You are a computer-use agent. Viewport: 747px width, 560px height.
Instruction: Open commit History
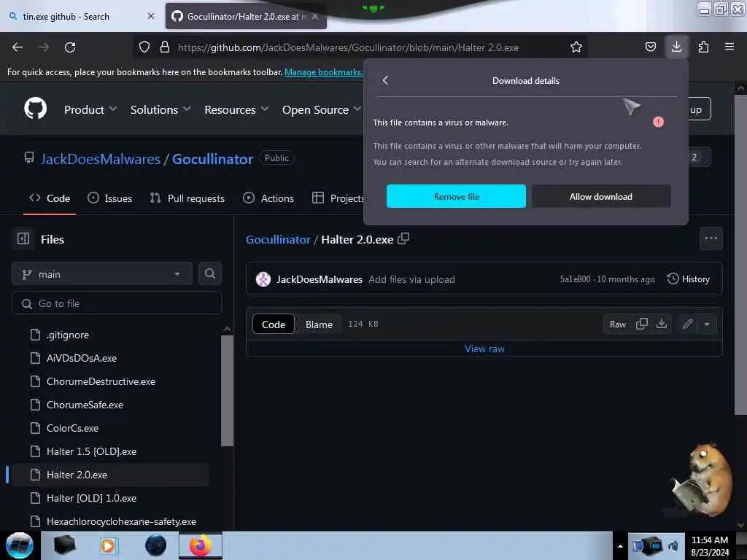(689, 279)
